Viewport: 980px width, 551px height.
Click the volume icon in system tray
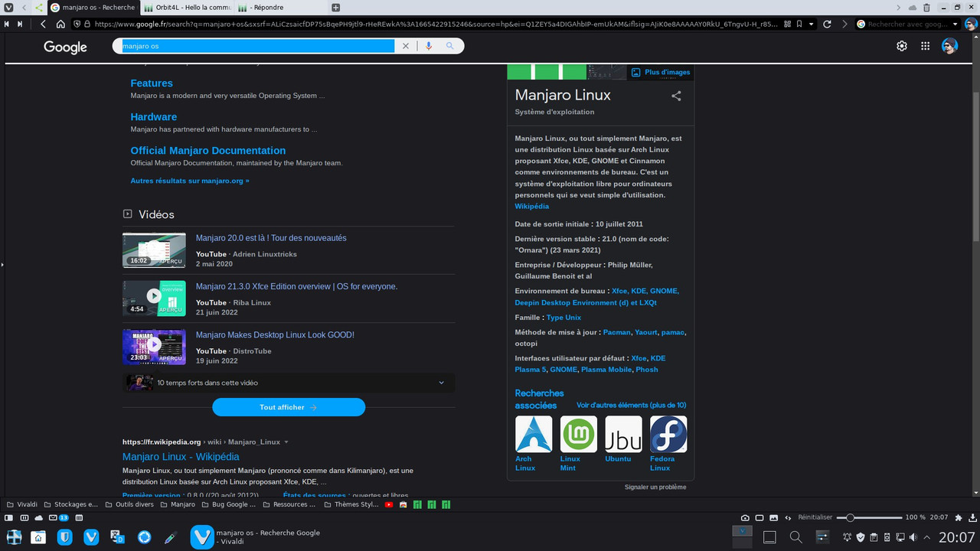click(913, 537)
